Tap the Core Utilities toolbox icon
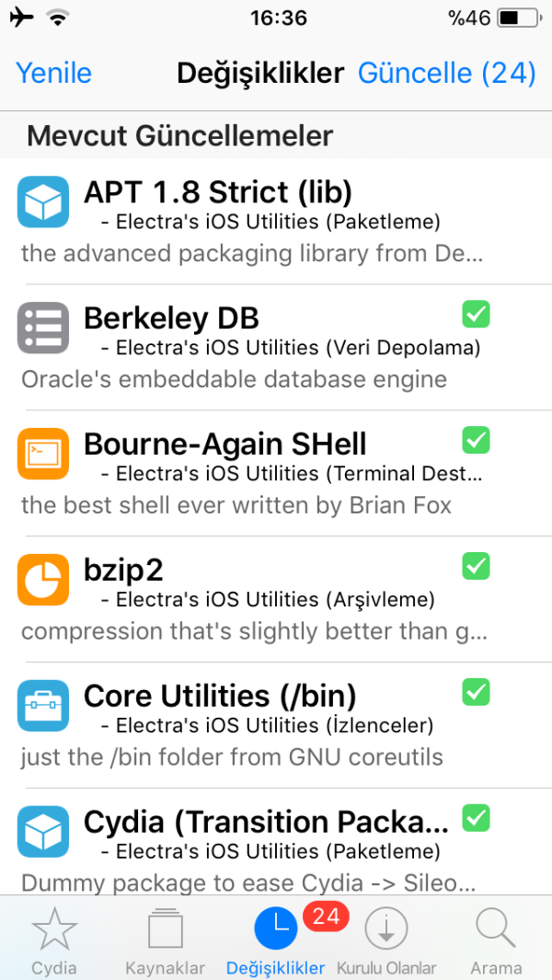This screenshot has width=552, height=980. tap(43, 706)
